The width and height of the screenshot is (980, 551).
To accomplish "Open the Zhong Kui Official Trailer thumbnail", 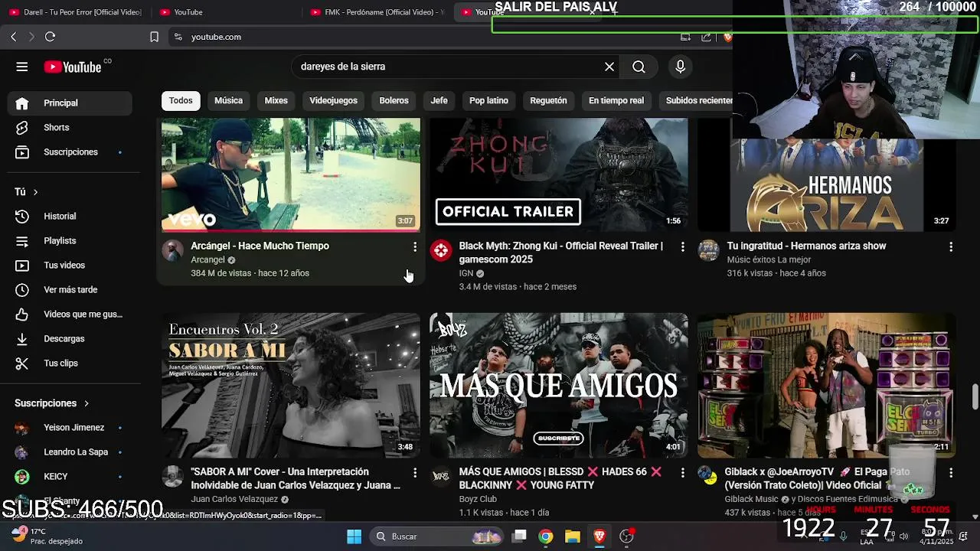I will tap(559, 174).
